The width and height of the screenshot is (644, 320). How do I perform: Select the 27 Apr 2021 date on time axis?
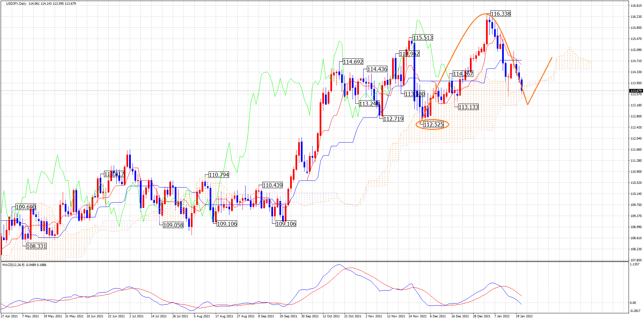[9, 316]
